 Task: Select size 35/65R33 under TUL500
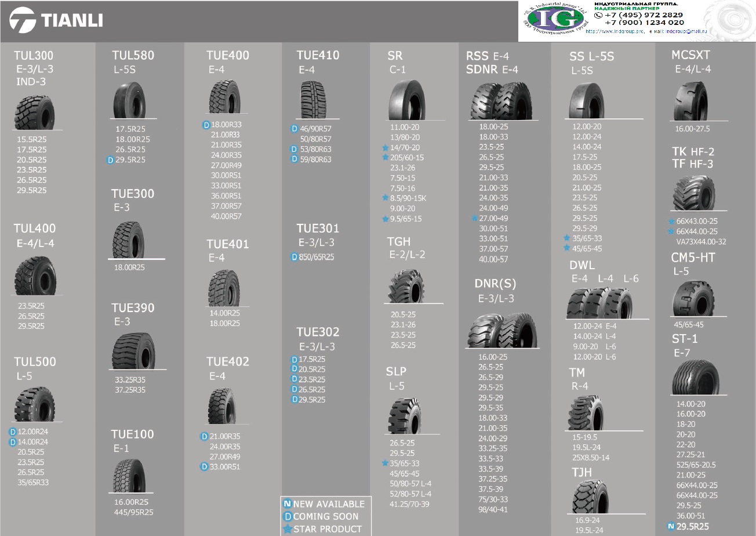33,483
